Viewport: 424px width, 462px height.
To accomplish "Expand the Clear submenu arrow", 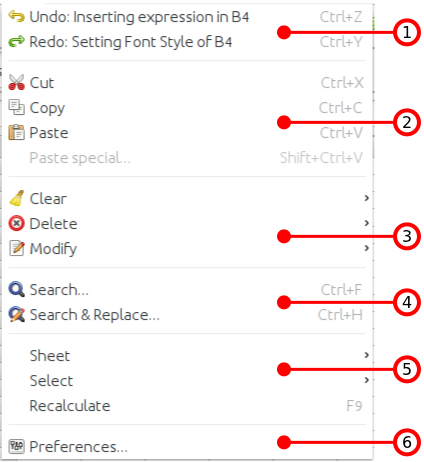I will [366, 198].
